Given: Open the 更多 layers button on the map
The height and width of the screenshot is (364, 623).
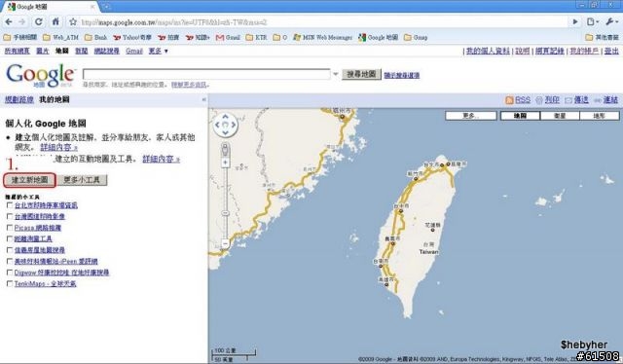Looking at the screenshot, I should click(471, 116).
